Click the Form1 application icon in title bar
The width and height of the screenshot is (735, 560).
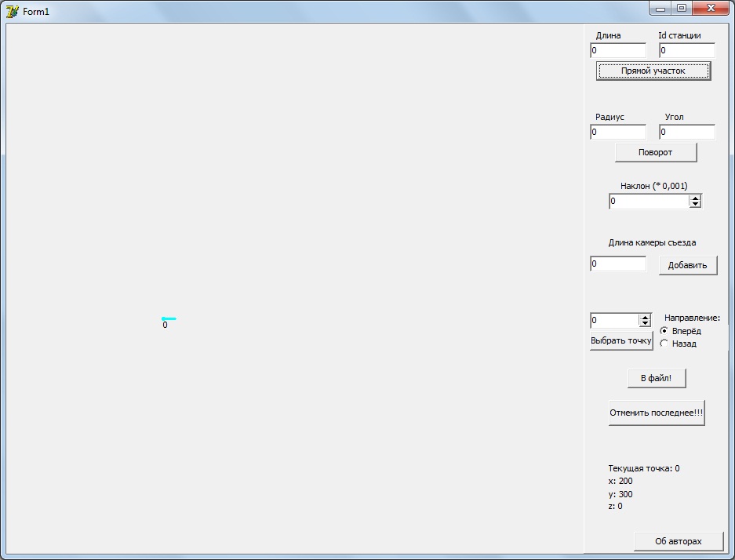point(13,11)
